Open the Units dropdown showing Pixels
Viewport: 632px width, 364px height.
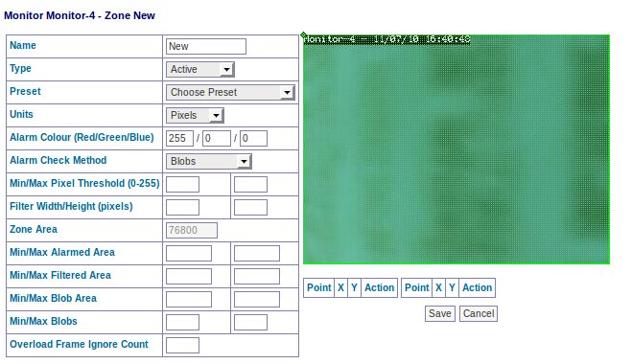(195, 115)
